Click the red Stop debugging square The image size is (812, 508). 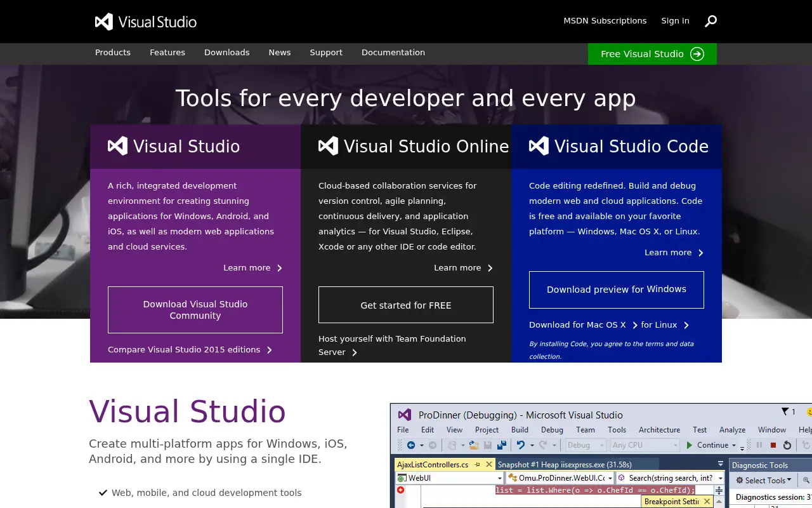773,445
